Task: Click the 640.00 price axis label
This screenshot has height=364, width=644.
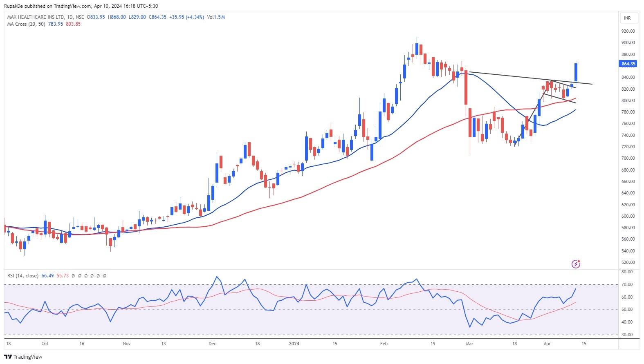Action: pos(628,193)
